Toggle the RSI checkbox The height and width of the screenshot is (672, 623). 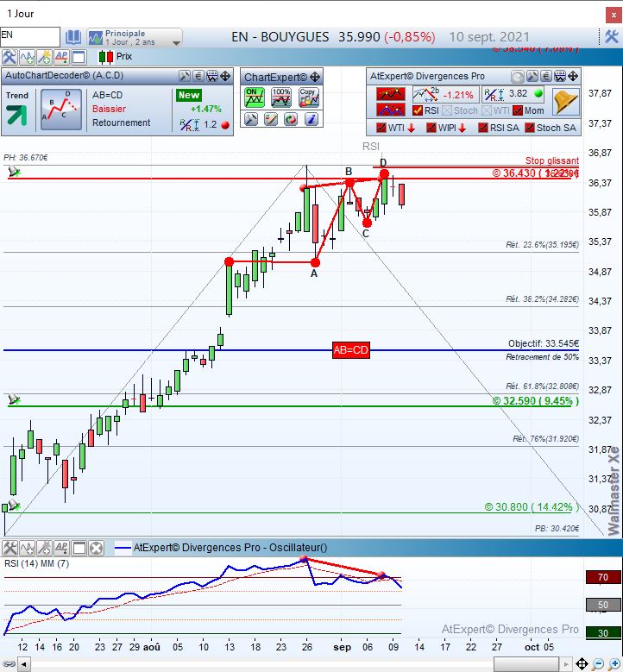(418, 110)
